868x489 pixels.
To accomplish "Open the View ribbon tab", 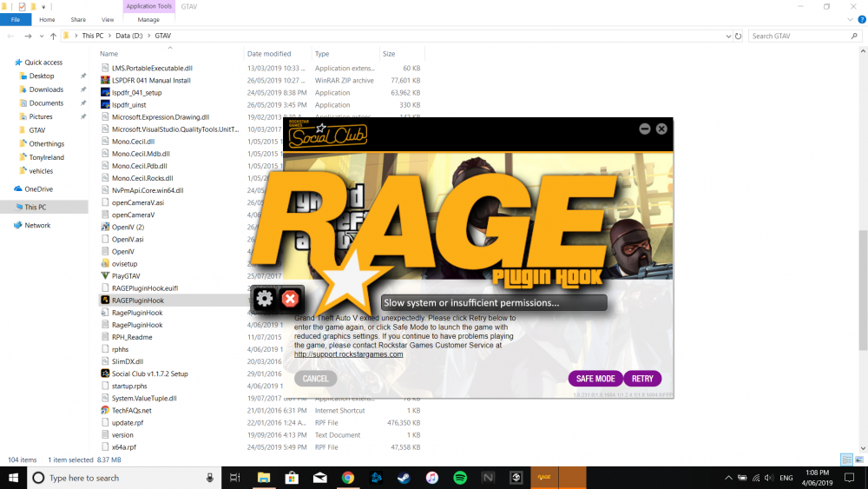I will pyautogui.click(x=108, y=19).
